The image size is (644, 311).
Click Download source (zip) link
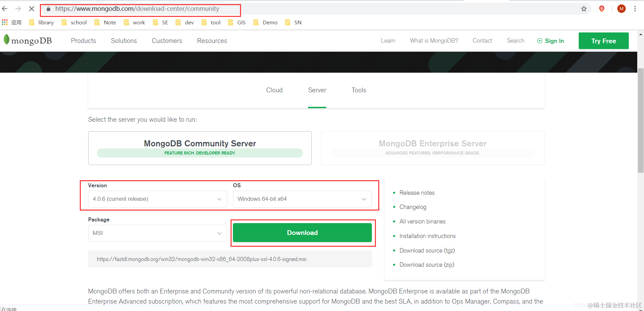[427, 265]
